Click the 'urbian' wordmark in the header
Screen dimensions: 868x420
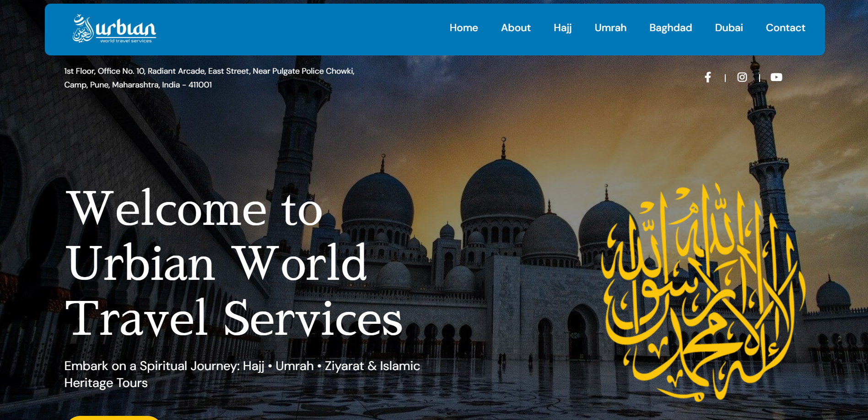(126, 28)
